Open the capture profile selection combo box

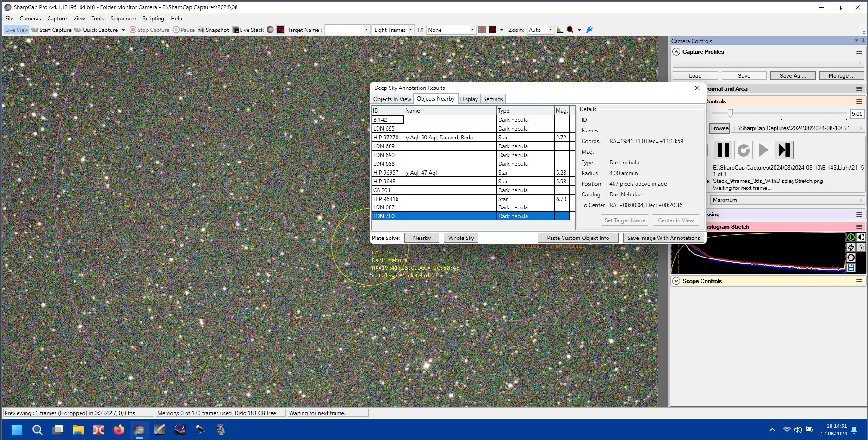pos(768,63)
